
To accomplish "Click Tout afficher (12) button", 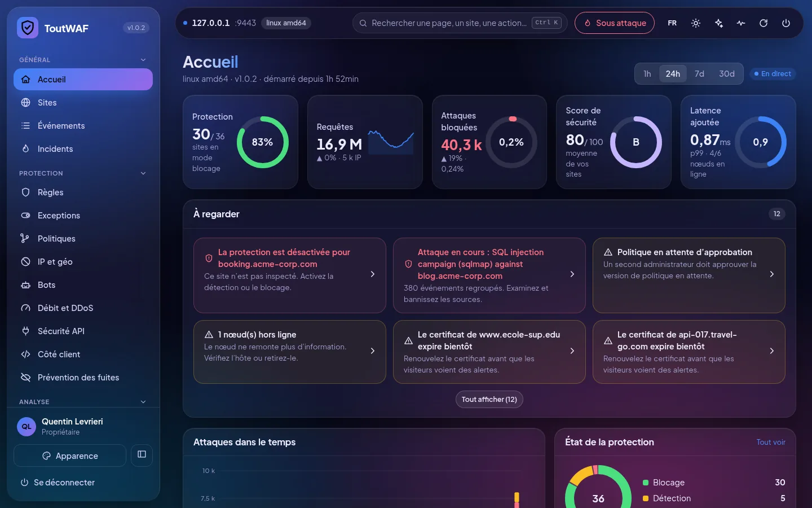I will point(489,399).
